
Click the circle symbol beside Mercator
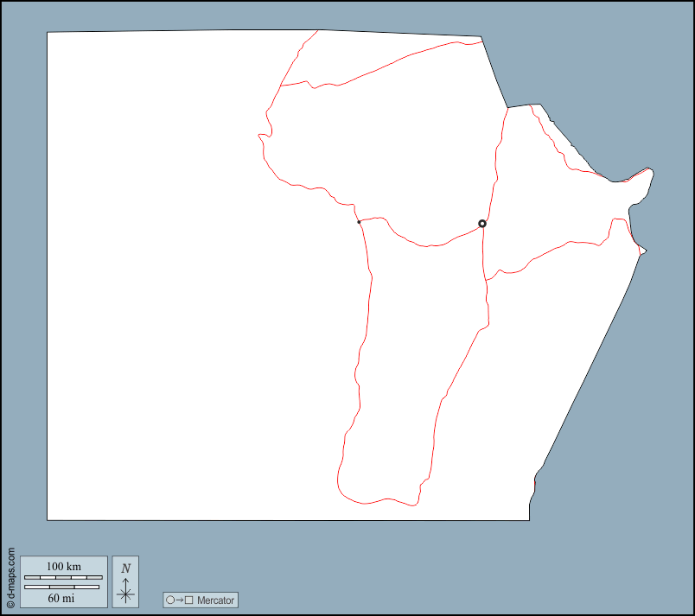[x=170, y=600]
